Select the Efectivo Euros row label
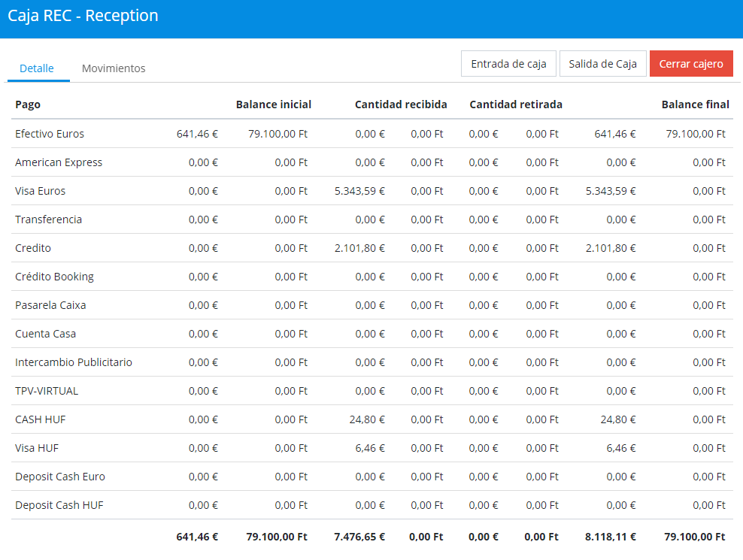The image size is (743, 560). coord(50,134)
